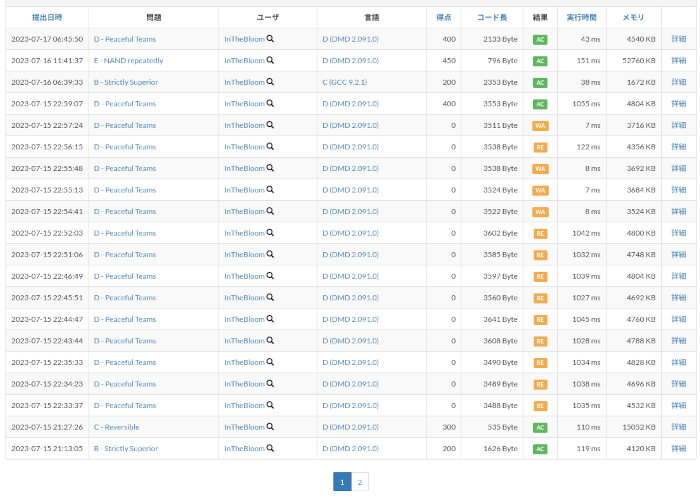Click user search icon in the 22:59:07 row
The image size is (700, 503).
tap(270, 103)
